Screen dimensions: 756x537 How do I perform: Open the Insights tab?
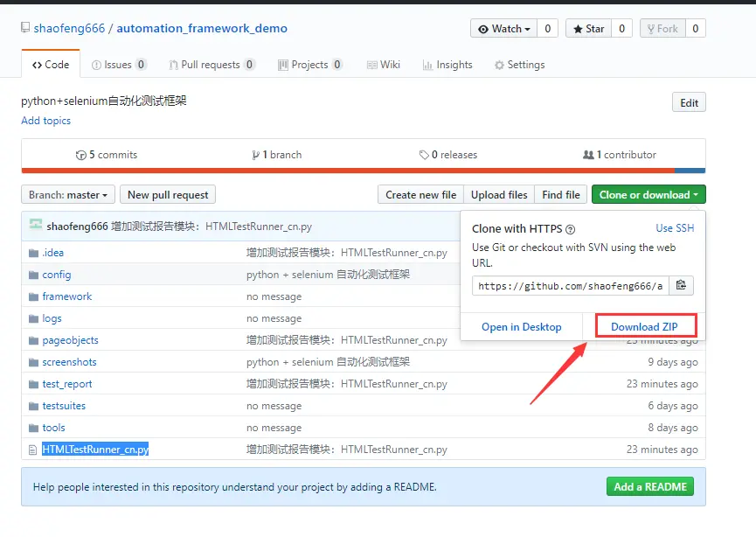point(447,65)
